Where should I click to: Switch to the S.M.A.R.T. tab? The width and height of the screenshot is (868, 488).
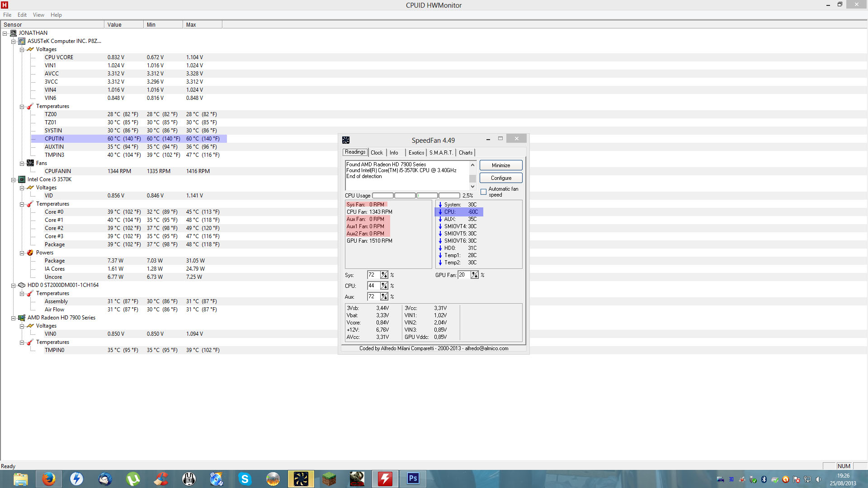click(441, 153)
